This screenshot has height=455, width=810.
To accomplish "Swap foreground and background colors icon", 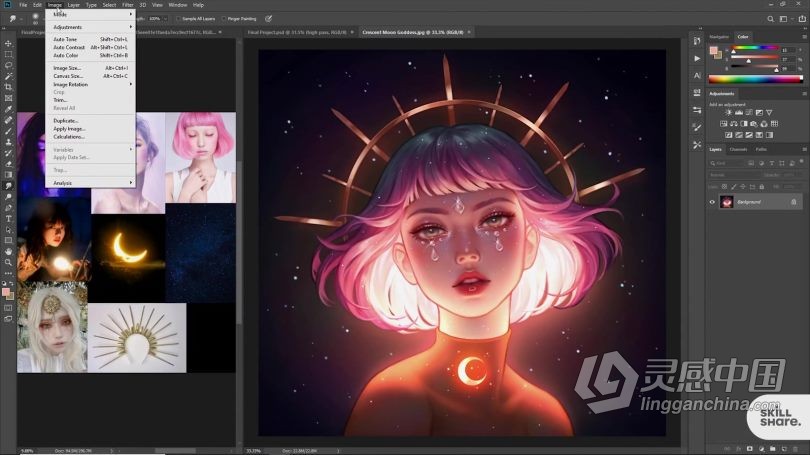I will tap(12, 284).
